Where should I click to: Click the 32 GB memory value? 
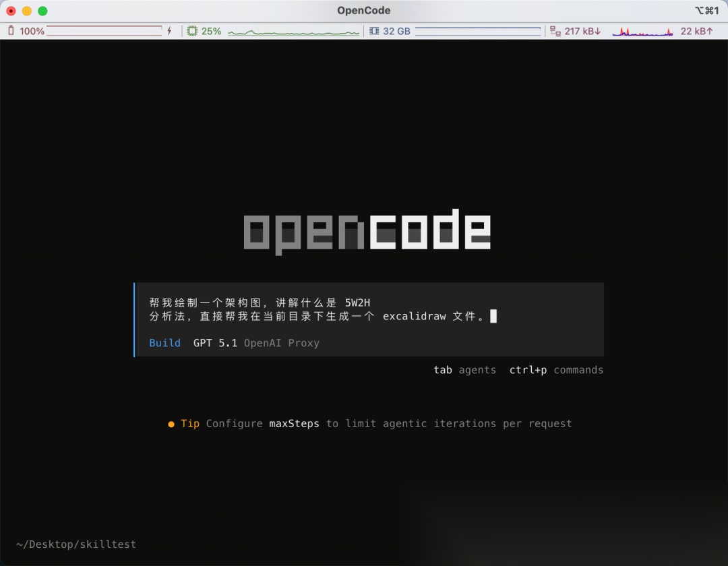[x=396, y=31]
